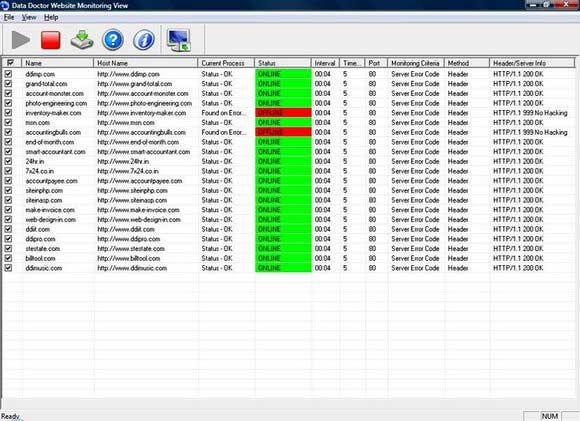
Task: Click the Monitoring Criteria column header
Action: (x=416, y=63)
